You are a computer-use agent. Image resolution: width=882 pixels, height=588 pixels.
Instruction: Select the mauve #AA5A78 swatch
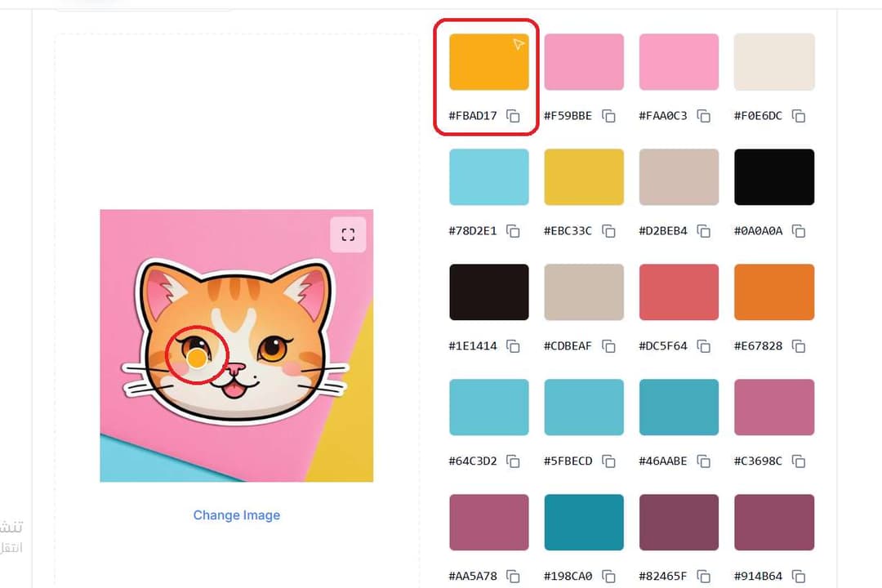(x=488, y=522)
